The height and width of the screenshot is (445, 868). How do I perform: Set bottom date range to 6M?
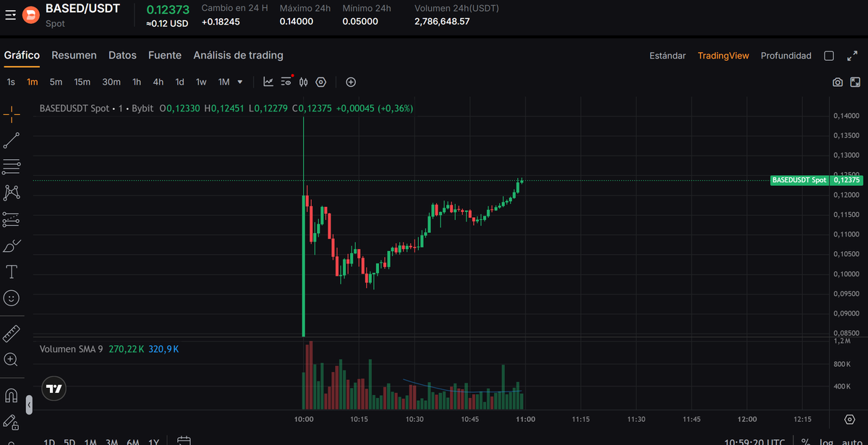pyautogui.click(x=132, y=442)
